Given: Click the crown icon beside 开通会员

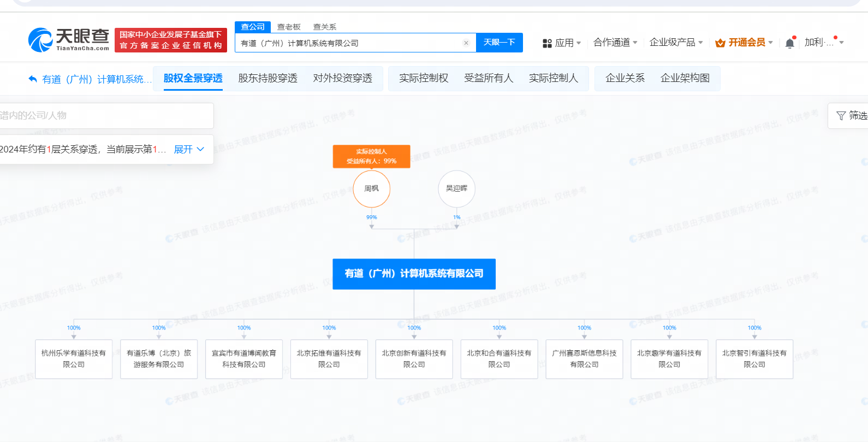Looking at the screenshot, I should 720,43.
